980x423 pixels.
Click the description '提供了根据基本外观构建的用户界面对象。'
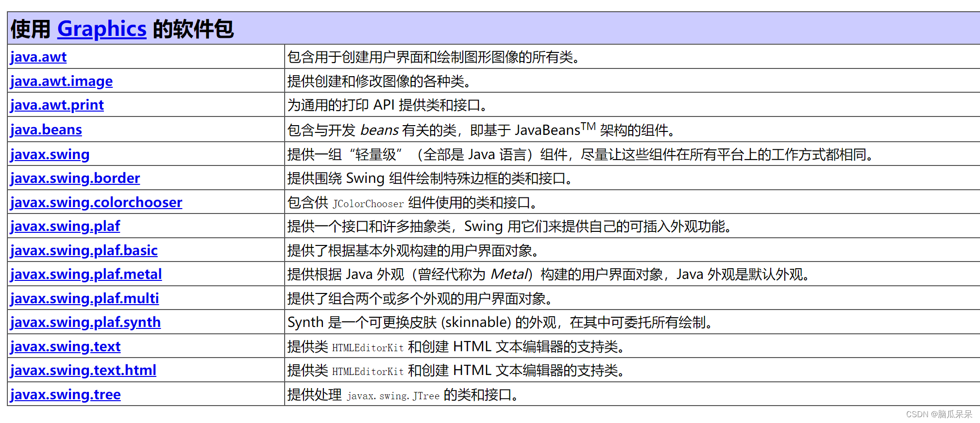413,250
